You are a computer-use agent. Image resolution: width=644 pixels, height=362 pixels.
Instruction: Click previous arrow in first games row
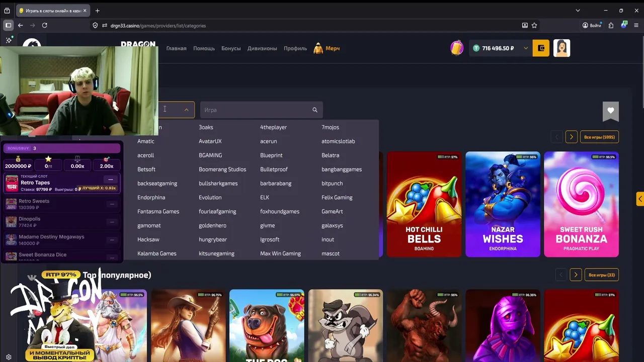coord(556,137)
